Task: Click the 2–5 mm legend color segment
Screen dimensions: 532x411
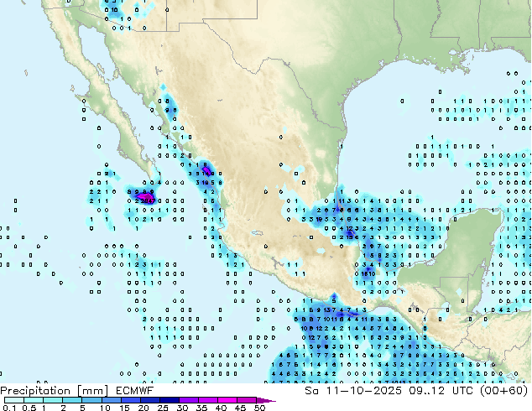Action: [72, 400]
